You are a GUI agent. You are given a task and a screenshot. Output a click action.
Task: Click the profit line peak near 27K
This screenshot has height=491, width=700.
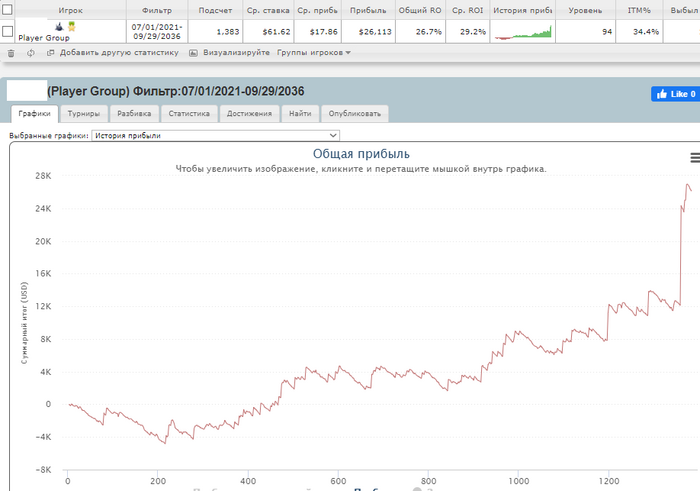pos(688,184)
